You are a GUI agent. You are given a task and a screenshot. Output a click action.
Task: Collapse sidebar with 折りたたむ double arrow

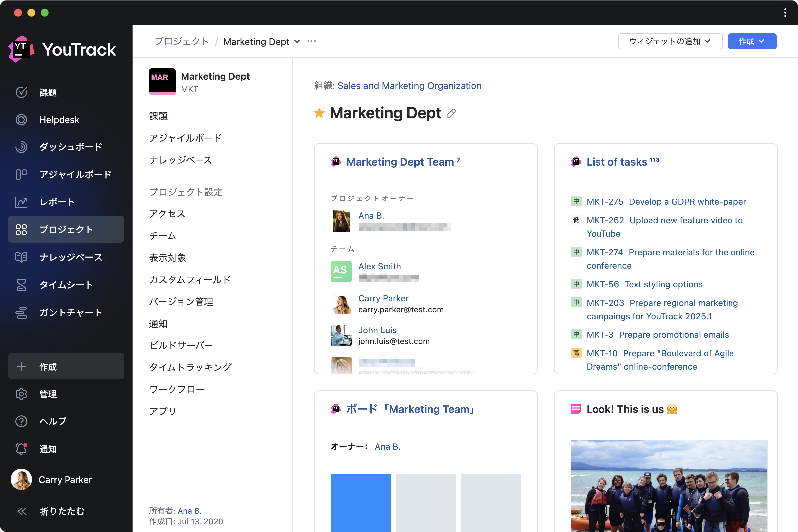(22, 511)
